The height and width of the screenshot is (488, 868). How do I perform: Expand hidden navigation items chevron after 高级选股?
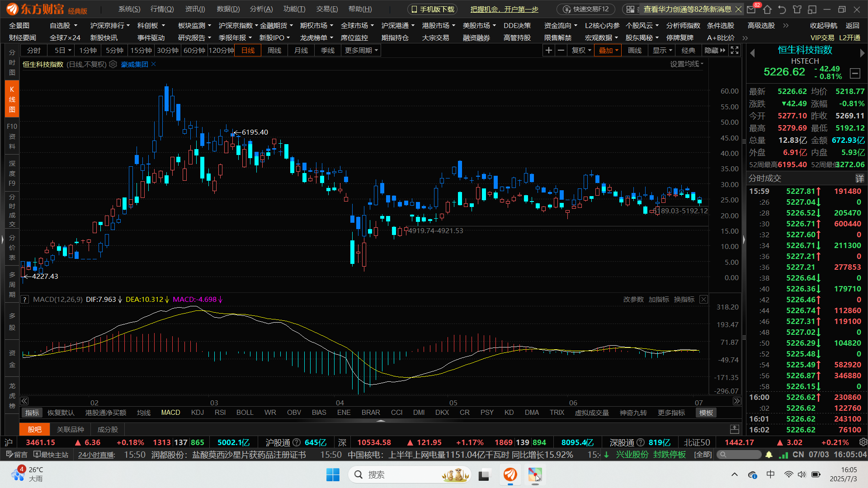(x=786, y=26)
